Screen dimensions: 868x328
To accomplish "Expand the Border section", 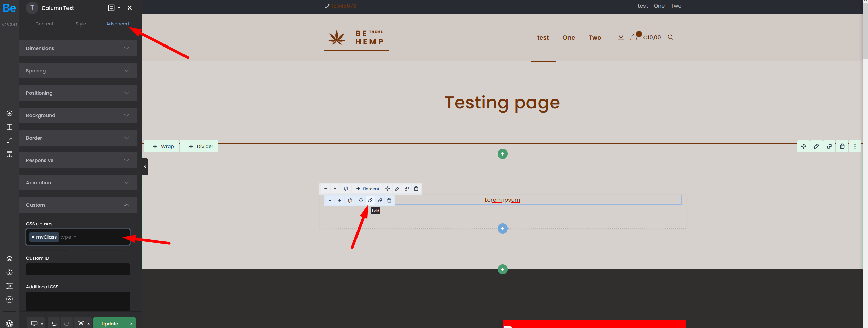I will 78,138.
